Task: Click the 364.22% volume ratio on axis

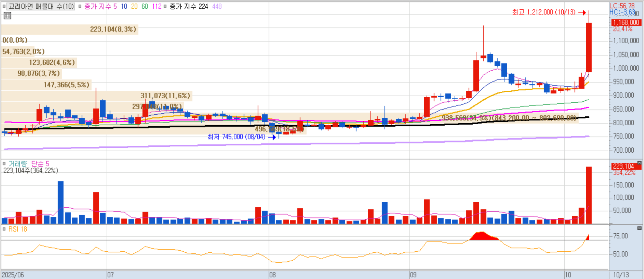Action: coord(624,172)
